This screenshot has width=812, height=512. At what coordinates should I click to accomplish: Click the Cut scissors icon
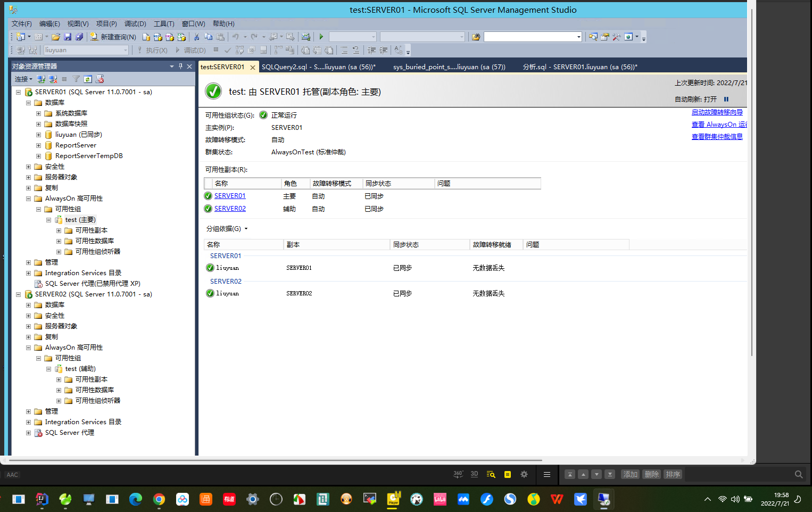196,37
